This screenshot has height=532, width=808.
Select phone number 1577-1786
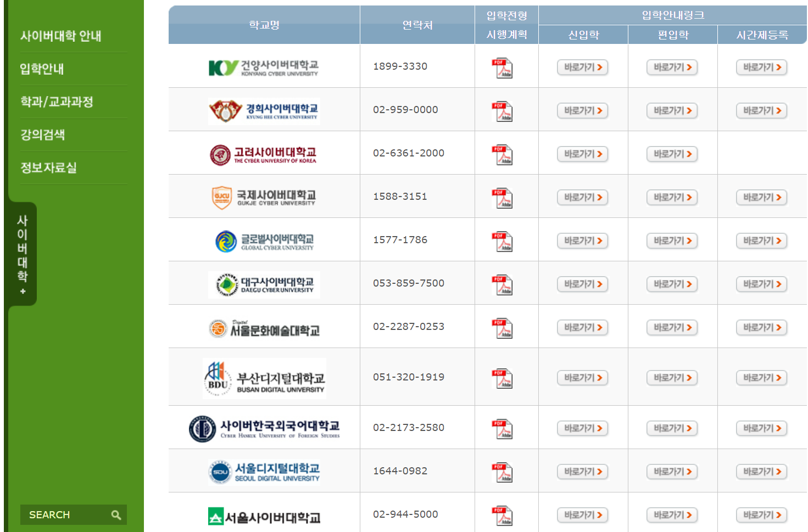400,240
